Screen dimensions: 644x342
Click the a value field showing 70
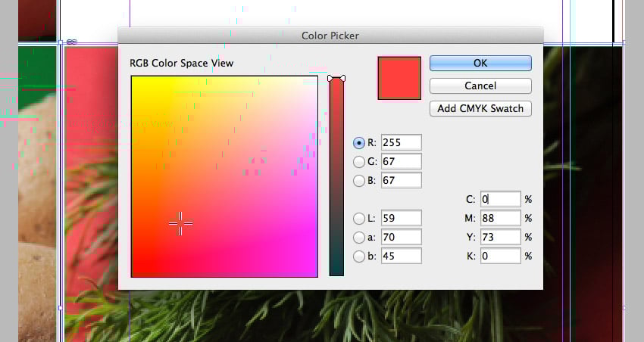click(402, 237)
